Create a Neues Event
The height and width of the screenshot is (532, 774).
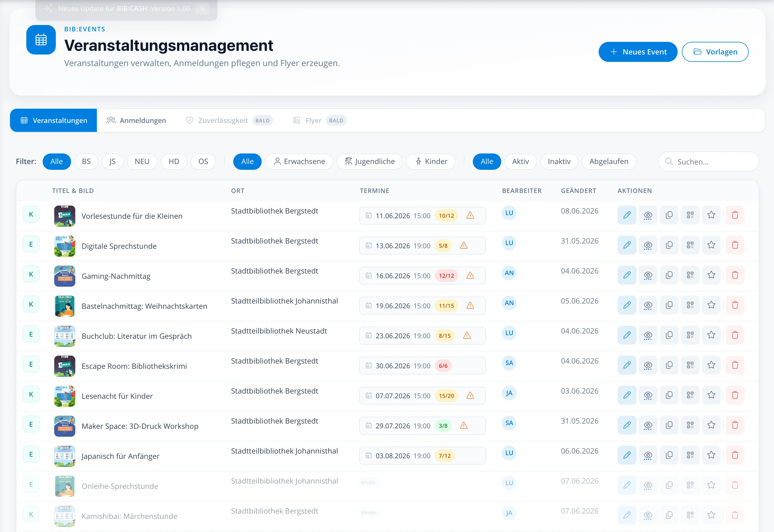click(638, 52)
